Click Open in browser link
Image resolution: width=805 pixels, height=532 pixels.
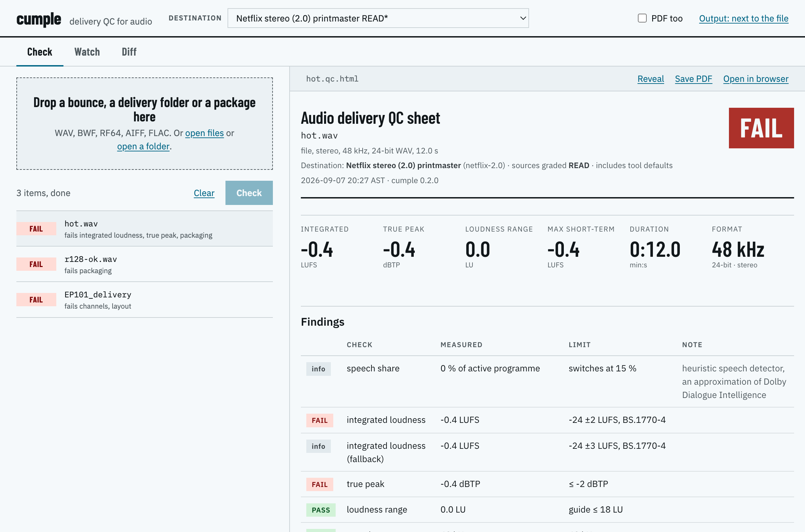756,79
